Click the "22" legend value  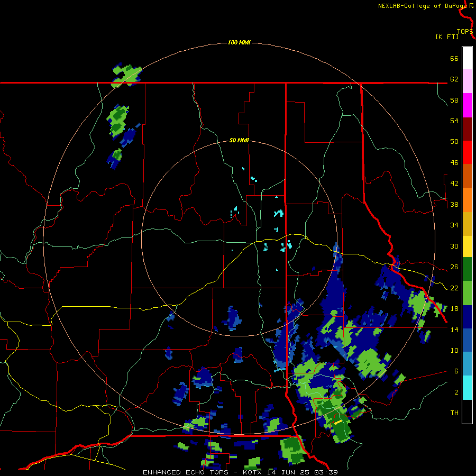(454, 288)
